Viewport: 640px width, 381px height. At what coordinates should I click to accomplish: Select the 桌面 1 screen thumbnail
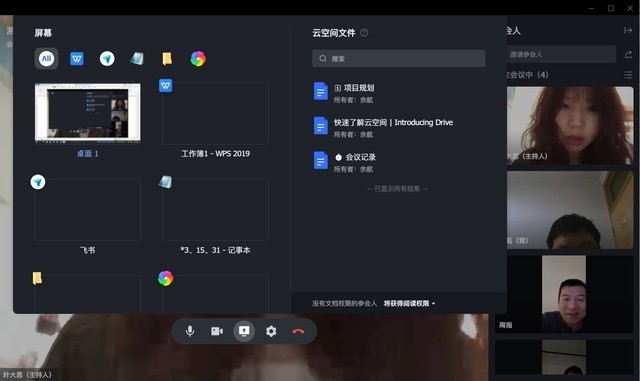coord(88,113)
